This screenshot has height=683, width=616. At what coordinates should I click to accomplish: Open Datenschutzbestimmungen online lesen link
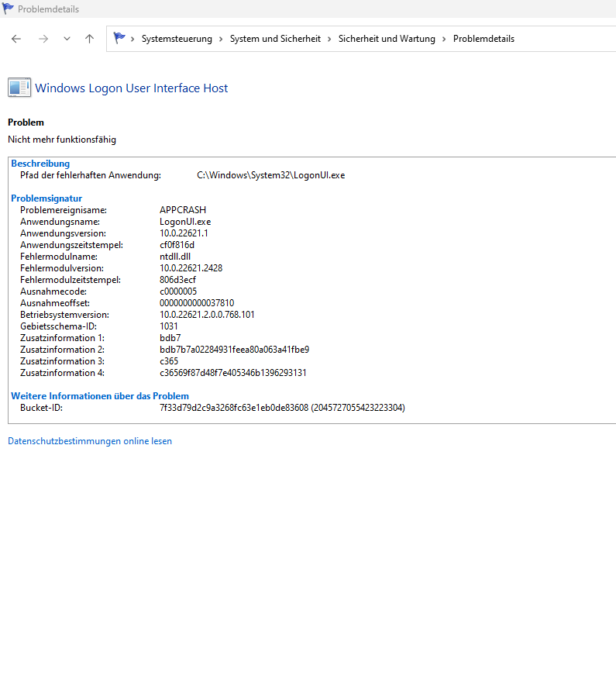pyautogui.click(x=90, y=441)
